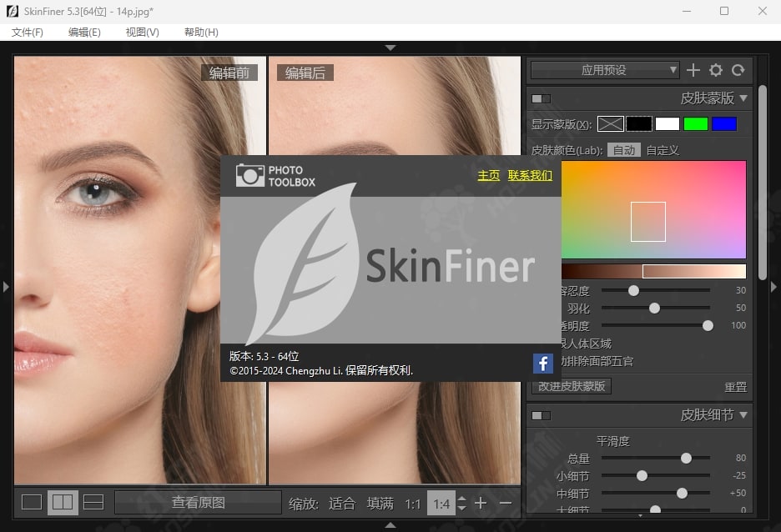
Task: Click the 查看原图 button
Action: tap(198, 502)
